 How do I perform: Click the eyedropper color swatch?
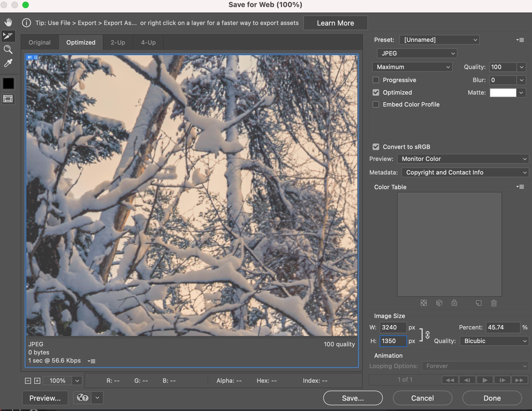(x=8, y=83)
